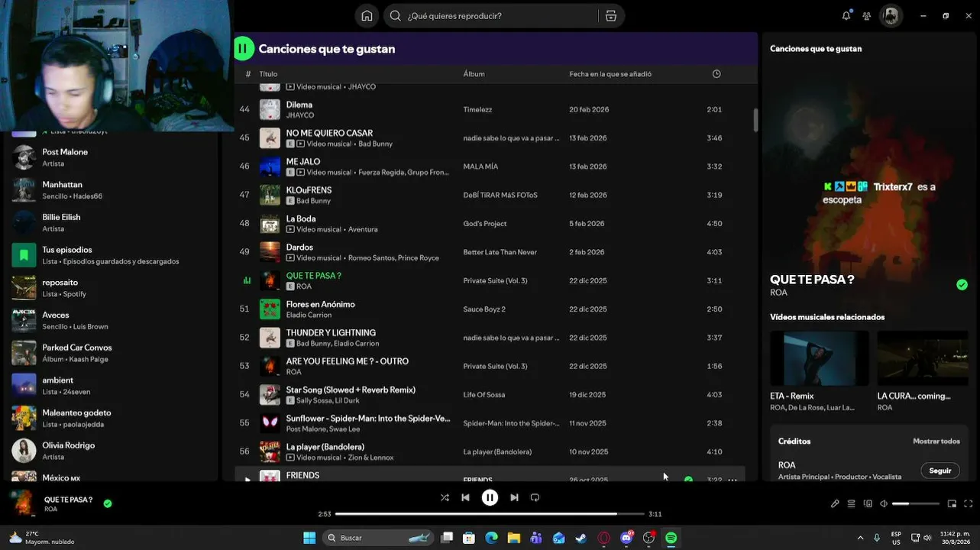The image size is (980, 550).
Task: Open the Private Suite (Vol. 3) album link for QUE TE PASA ?
Action: click(495, 280)
